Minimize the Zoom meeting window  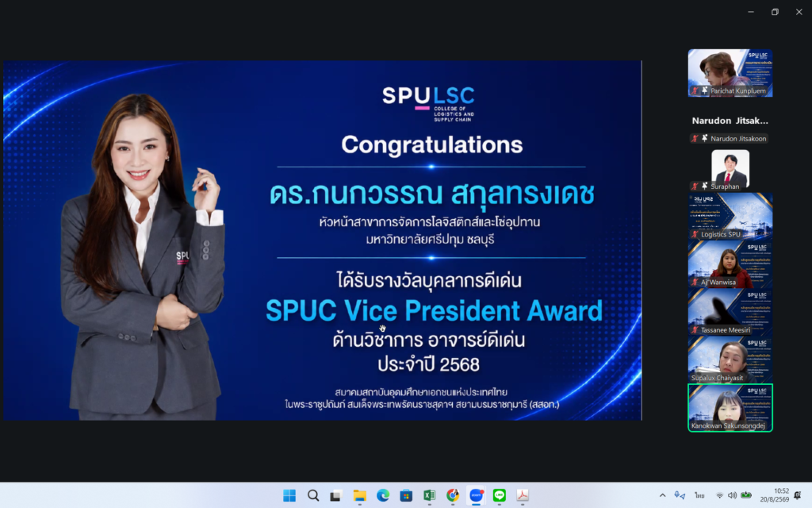tap(751, 12)
